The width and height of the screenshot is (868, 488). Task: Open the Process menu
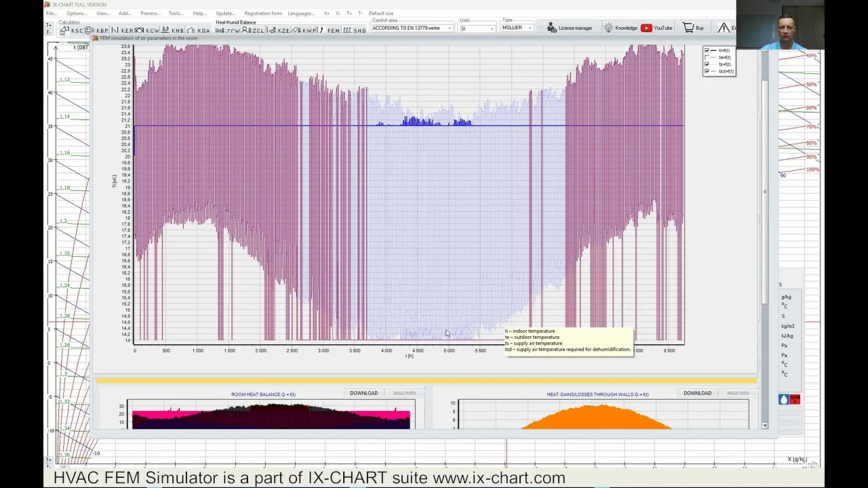(x=151, y=14)
